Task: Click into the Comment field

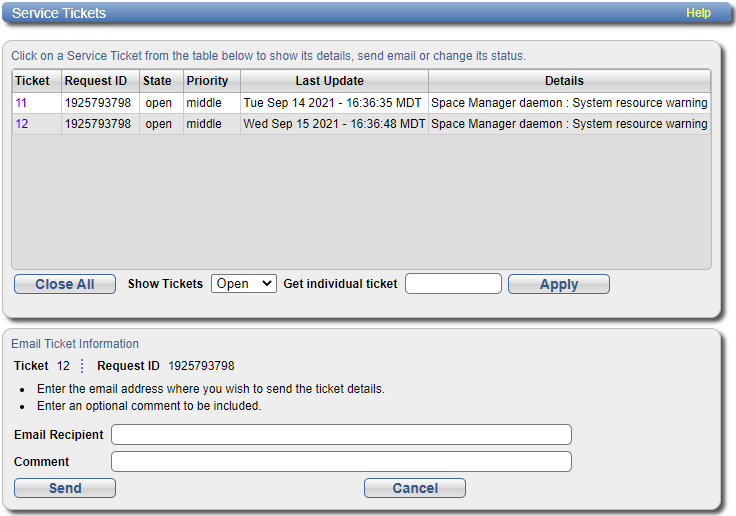Action: click(341, 461)
